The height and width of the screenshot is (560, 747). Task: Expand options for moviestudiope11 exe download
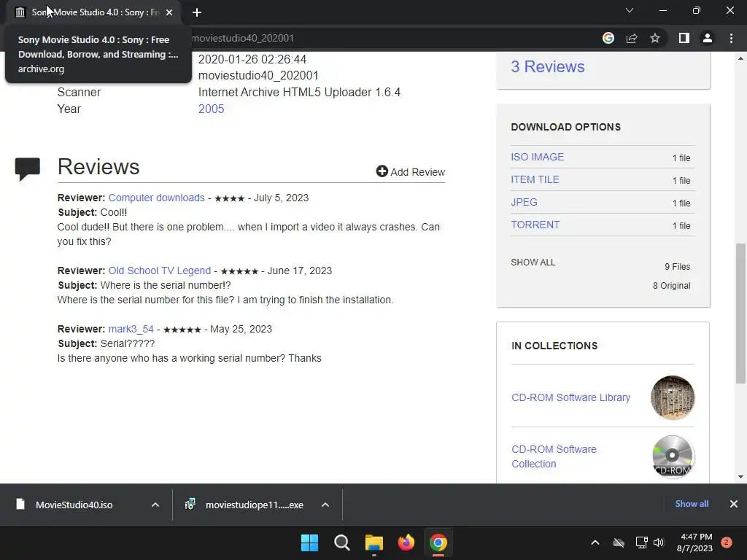click(x=325, y=505)
